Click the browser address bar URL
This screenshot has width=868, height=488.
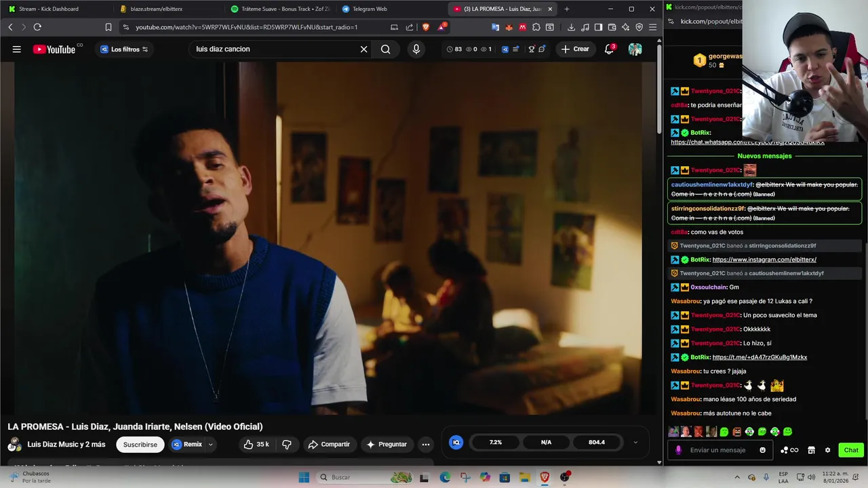coord(246,27)
